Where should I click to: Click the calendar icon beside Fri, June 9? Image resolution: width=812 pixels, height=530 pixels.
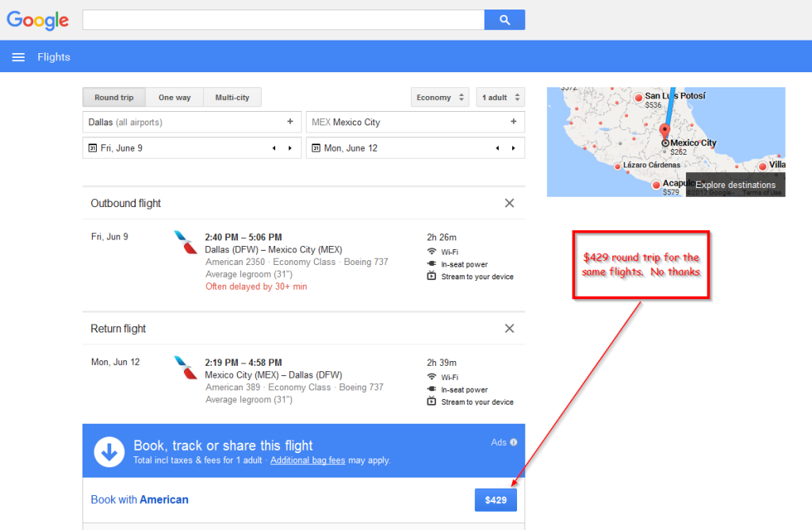pos(92,148)
